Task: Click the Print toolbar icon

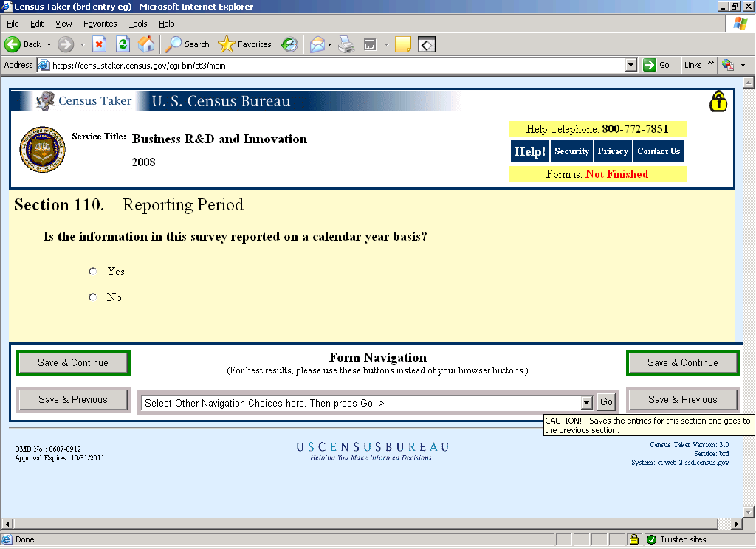Action: click(346, 44)
